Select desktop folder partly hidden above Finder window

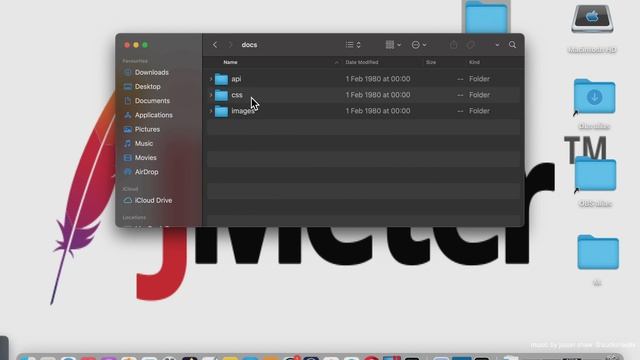click(486, 17)
